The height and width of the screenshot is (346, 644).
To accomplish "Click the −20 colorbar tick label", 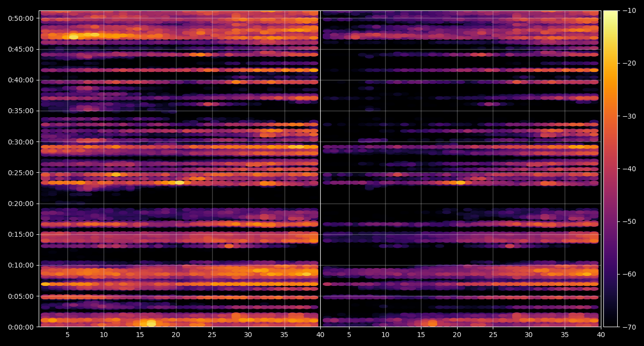I will tap(629, 63).
